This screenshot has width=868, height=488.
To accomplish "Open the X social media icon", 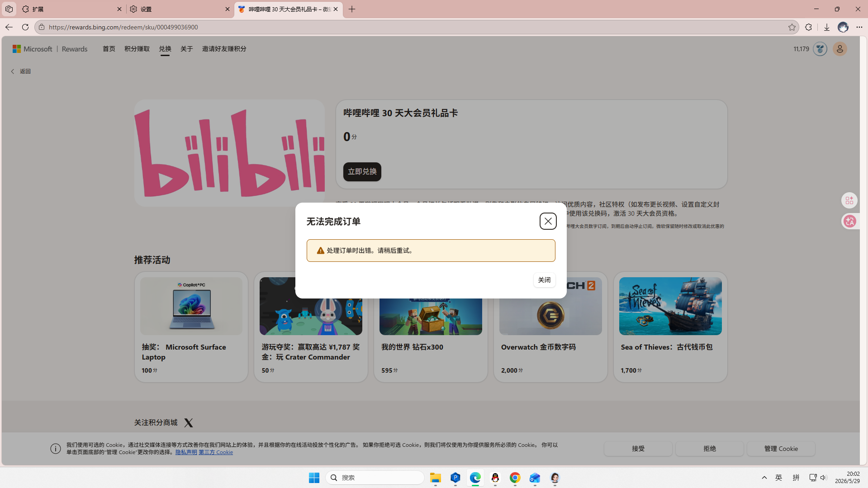I will coord(189,423).
